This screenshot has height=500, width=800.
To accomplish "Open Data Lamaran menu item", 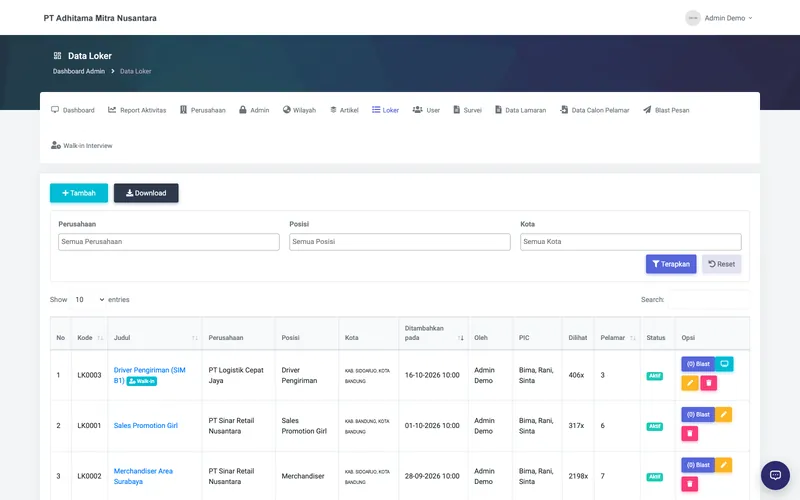I will click(x=520, y=110).
